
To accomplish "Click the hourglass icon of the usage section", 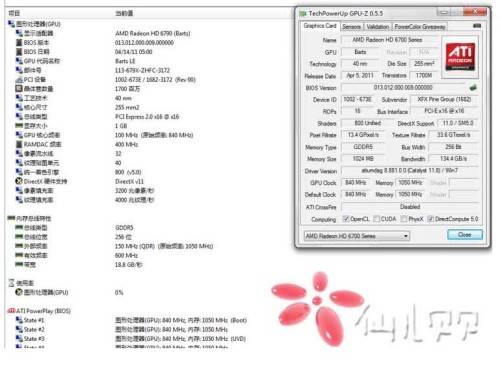I will [11, 283].
